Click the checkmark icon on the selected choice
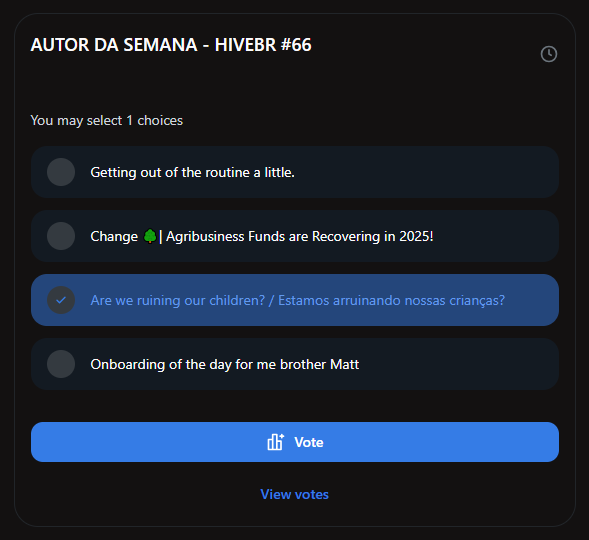The width and height of the screenshot is (589, 540). [61, 300]
